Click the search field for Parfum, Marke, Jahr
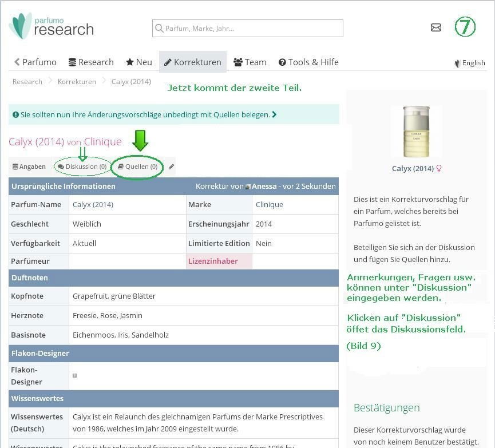 point(247,29)
